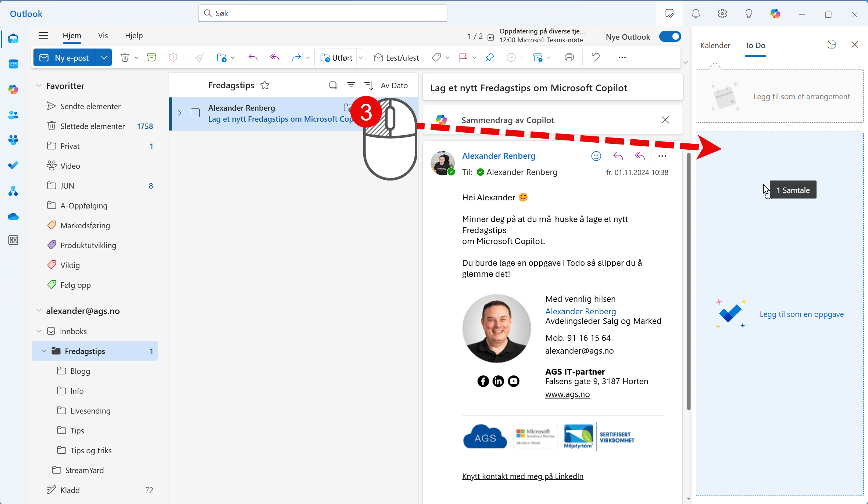The image size is (868, 504).
Task: Toggle the navigation pane hamburger
Action: click(43, 35)
